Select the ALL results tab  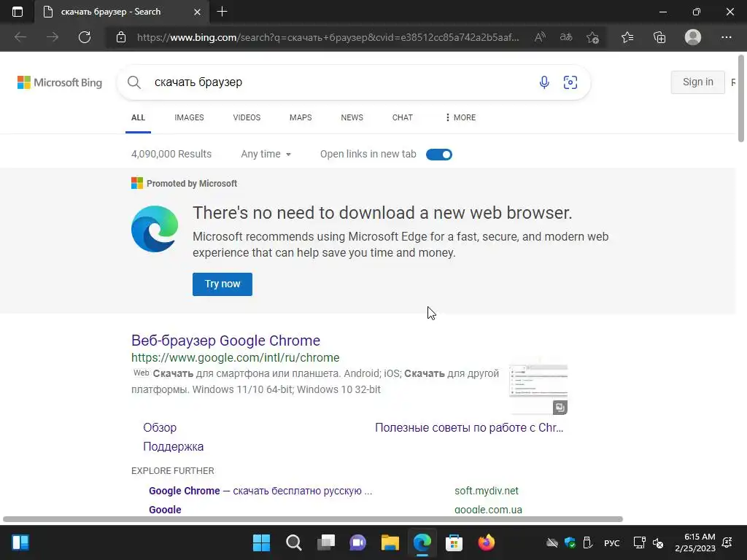pyautogui.click(x=138, y=117)
